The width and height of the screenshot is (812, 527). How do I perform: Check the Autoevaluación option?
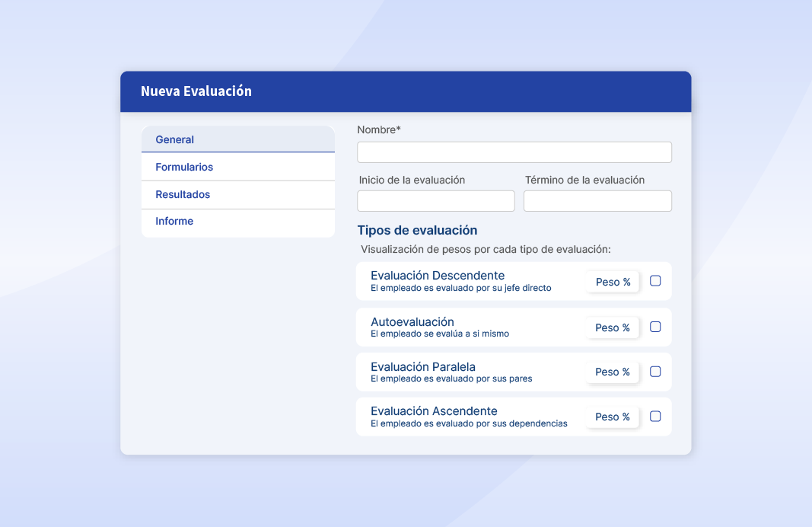tap(655, 326)
